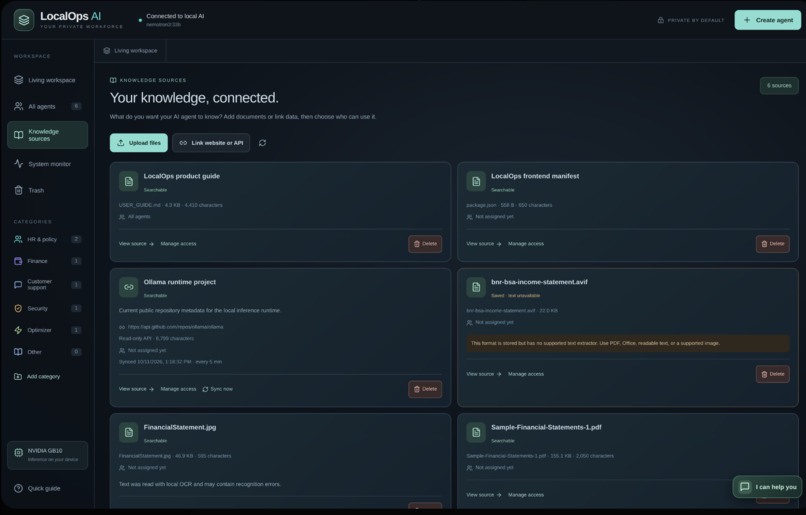This screenshot has width=806, height=515.
Task: Click the Create agent button
Action: click(x=767, y=20)
